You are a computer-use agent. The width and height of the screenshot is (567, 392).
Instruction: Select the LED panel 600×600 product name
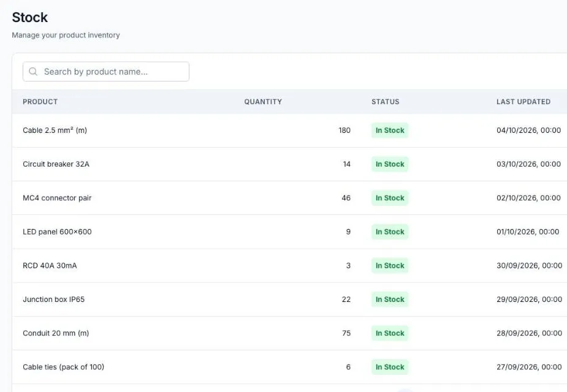point(57,232)
